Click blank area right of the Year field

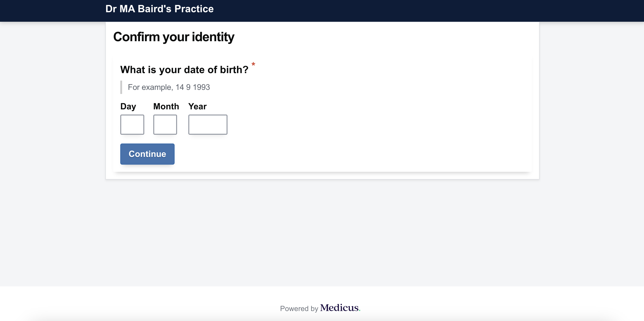click(350, 124)
